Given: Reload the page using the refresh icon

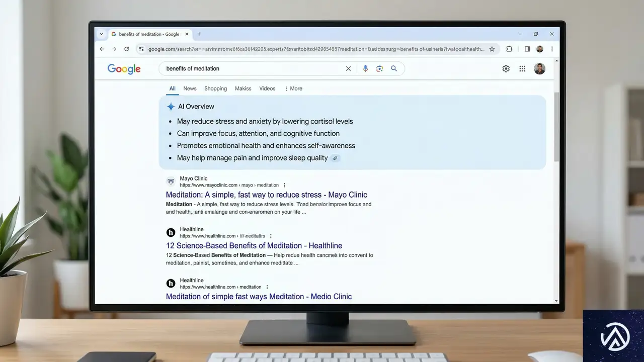Looking at the screenshot, I should [x=127, y=49].
